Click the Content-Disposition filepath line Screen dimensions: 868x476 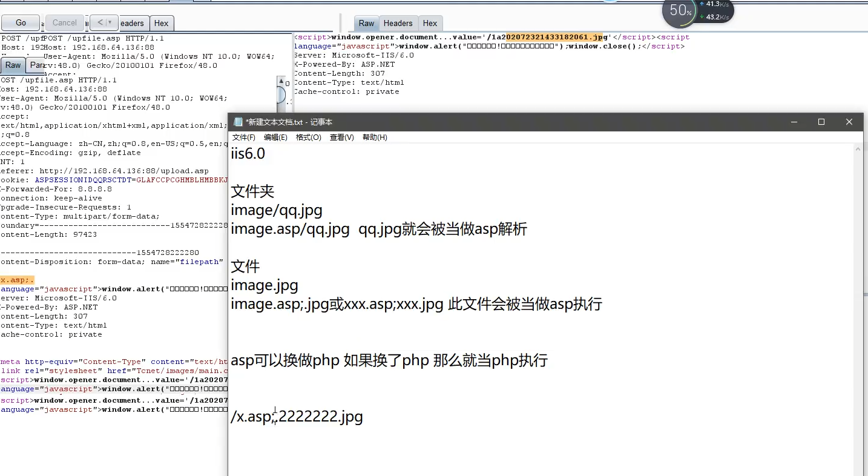click(x=111, y=262)
